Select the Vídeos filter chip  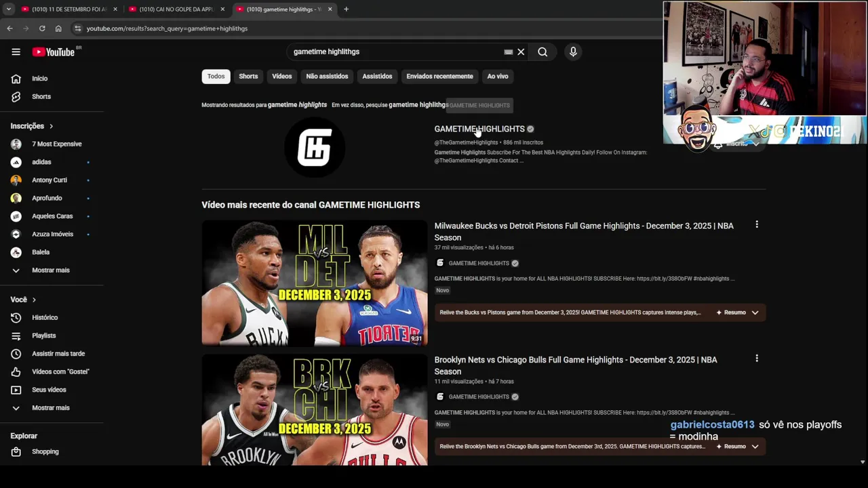point(282,77)
